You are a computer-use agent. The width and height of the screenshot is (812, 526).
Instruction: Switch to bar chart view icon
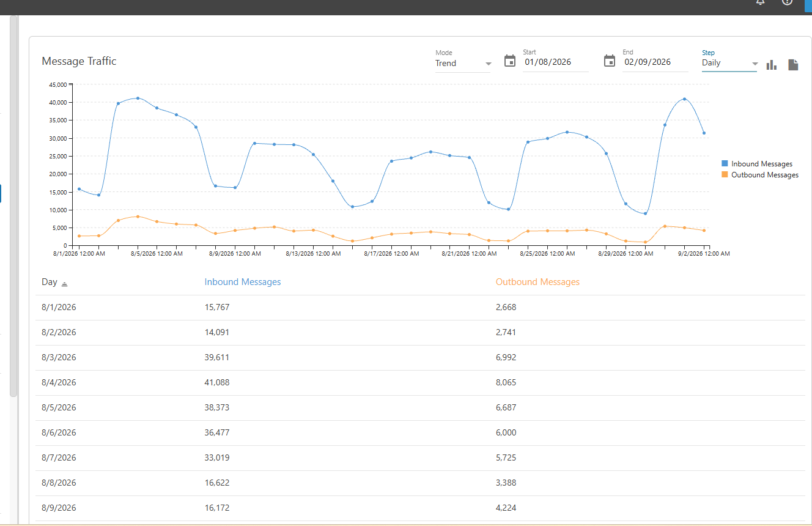pyautogui.click(x=772, y=64)
